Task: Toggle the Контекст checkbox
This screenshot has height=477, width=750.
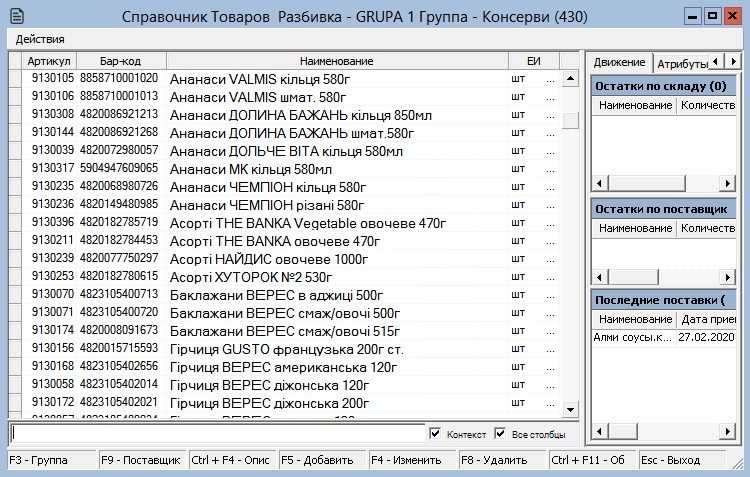Action: tap(434, 434)
